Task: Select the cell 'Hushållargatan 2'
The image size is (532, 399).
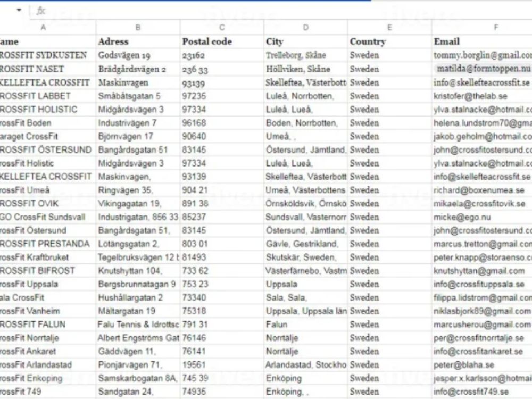Action: pyautogui.click(x=138, y=297)
